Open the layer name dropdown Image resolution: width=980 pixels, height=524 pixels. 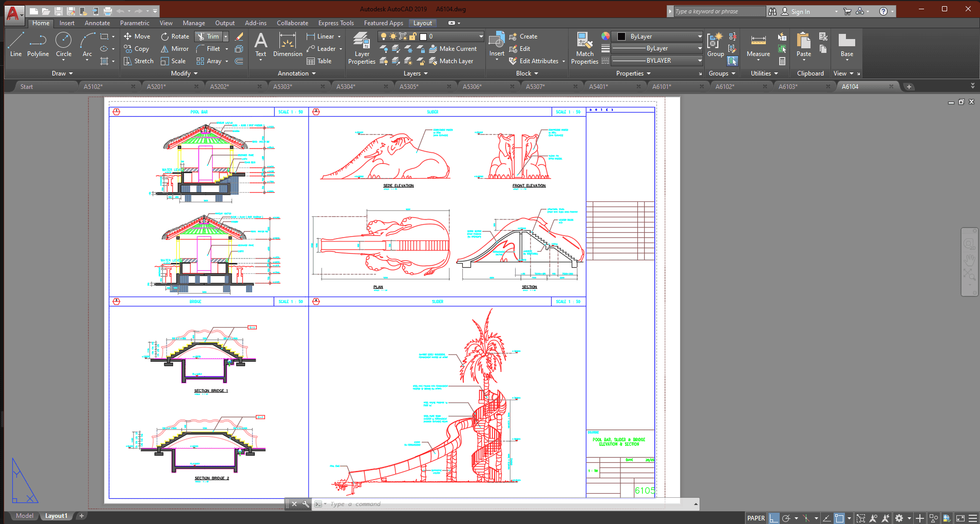point(481,36)
